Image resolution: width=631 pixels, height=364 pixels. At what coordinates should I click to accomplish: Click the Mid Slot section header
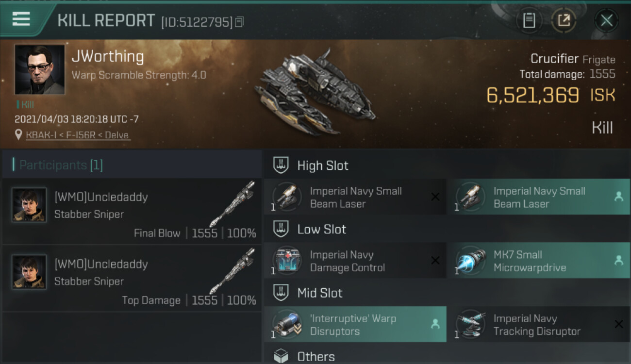[x=319, y=293]
